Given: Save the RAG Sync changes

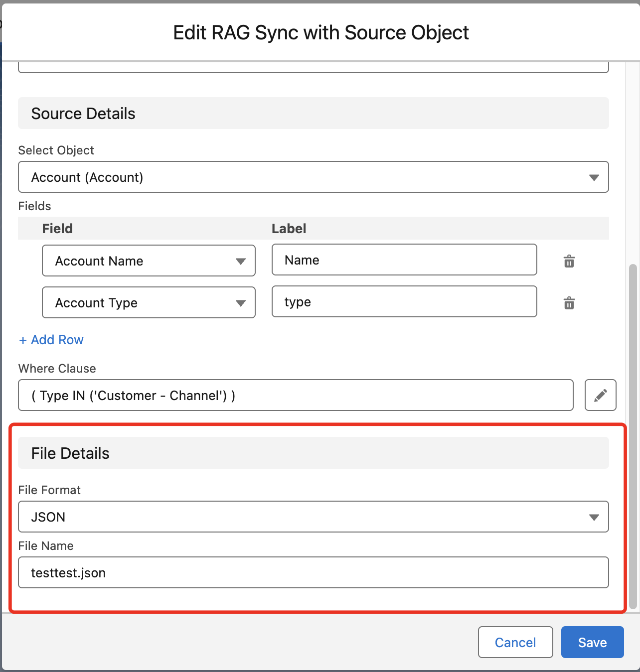Looking at the screenshot, I should click(x=592, y=642).
